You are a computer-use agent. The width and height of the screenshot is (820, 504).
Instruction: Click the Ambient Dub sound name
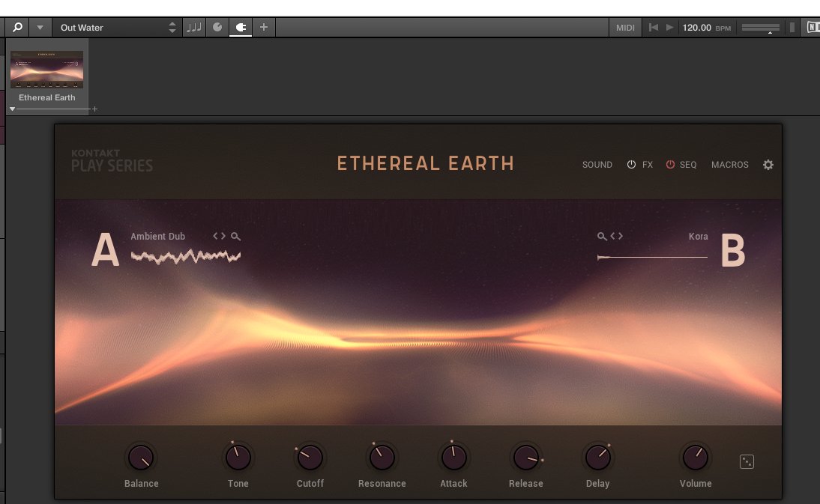(157, 236)
